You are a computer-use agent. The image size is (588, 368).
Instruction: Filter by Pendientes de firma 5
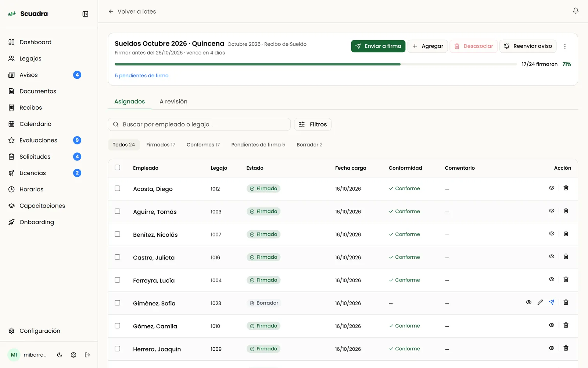tap(258, 145)
